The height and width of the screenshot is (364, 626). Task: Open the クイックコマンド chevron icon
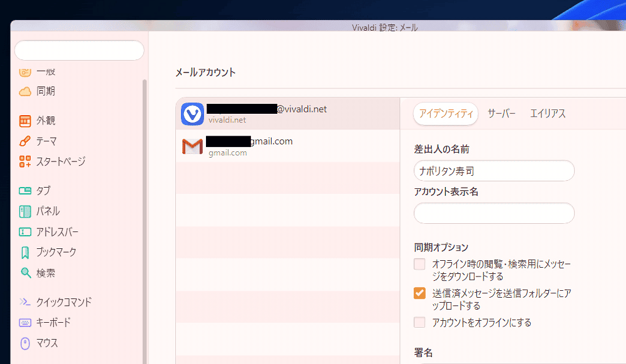(25, 302)
